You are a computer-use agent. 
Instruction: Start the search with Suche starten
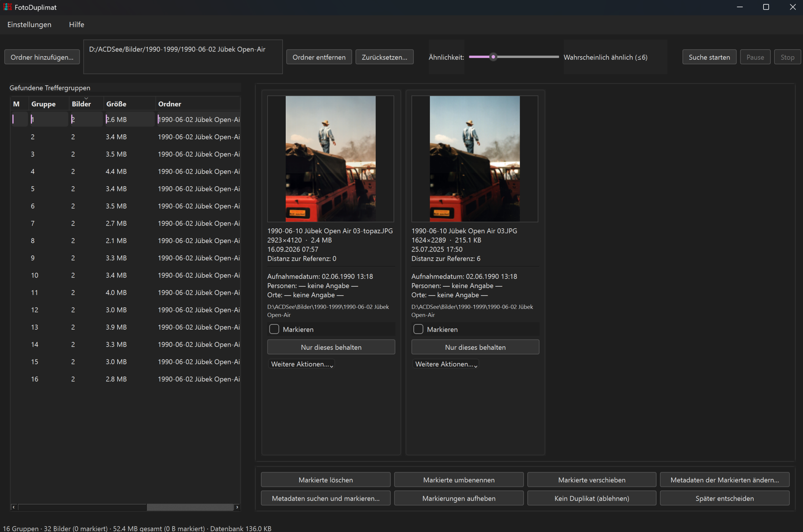709,57
